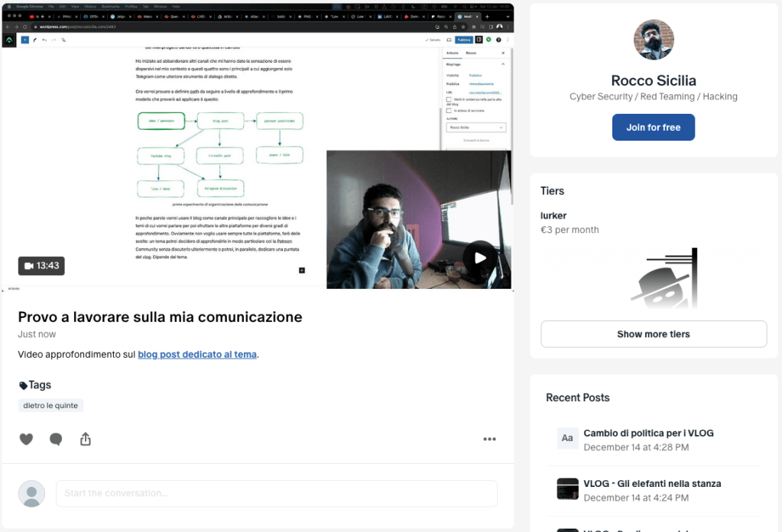The width and height of the screenshot is (782, 532).
Task: Open comments via the speech bubble icon
Action: (x=56, y=439)
